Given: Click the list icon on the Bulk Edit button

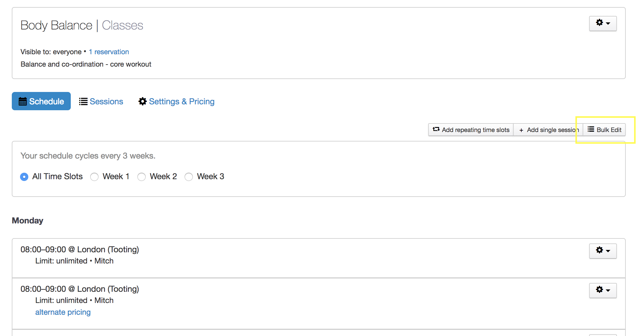Looking at the screenshot, I should tap(591, 129).
